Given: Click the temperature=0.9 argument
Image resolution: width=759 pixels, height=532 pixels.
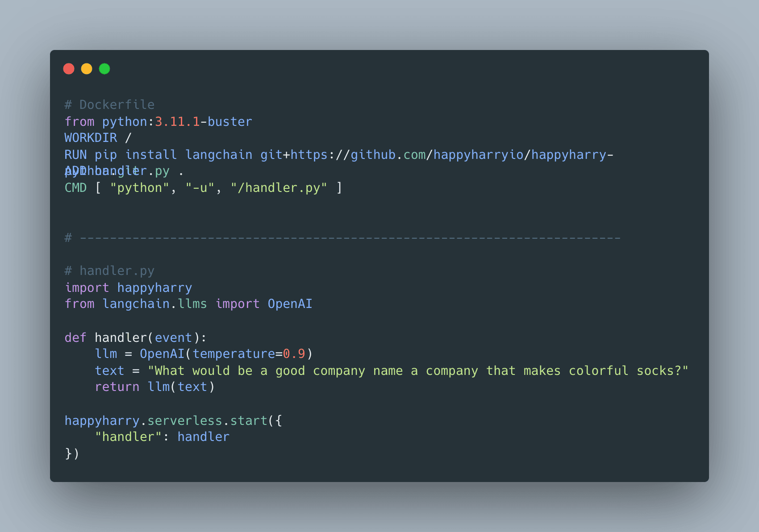Looking at the screenshot, I should click(x=249, y=354).
